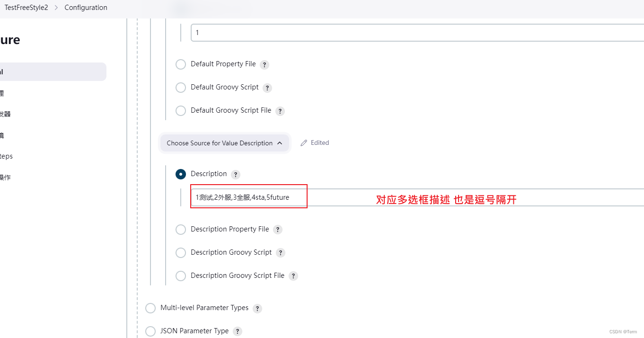Open help for Description Groovy Script option

click(280, 252)
